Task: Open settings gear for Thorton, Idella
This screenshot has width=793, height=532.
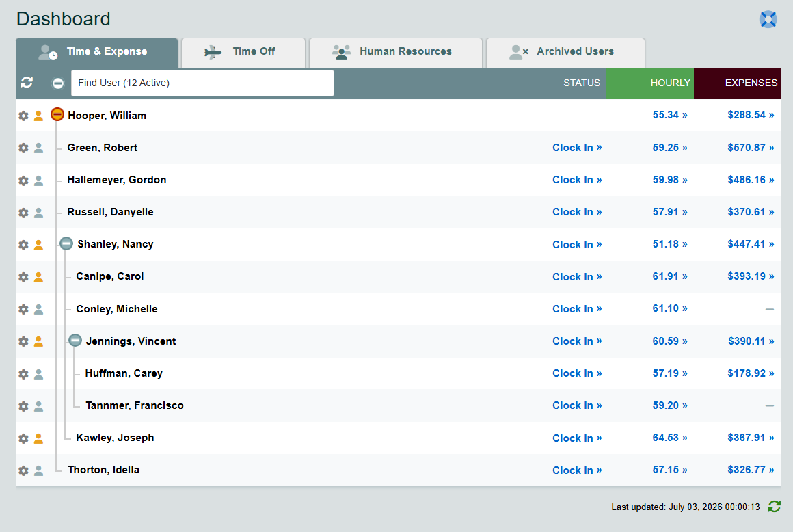Action: (23, 471)
